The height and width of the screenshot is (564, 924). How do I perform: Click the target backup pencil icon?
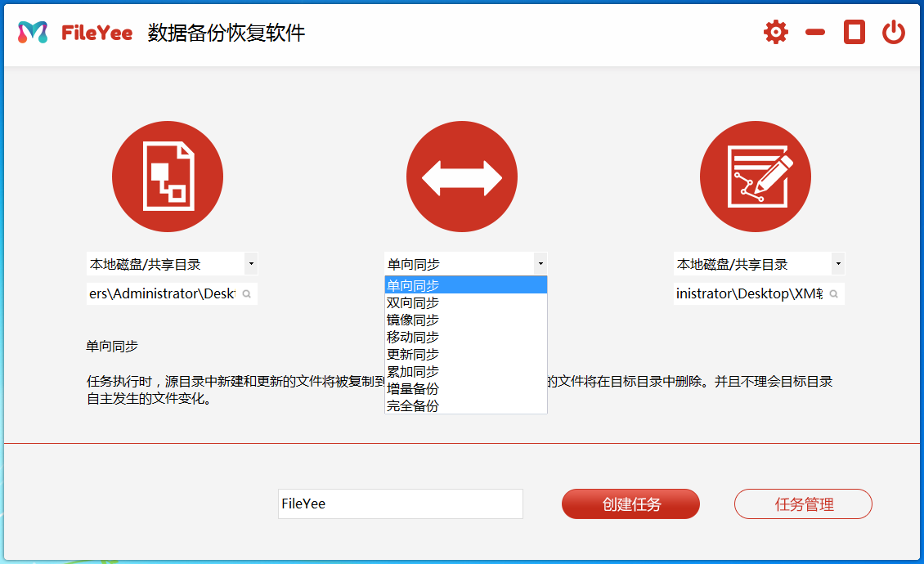(x=755, y=176)
